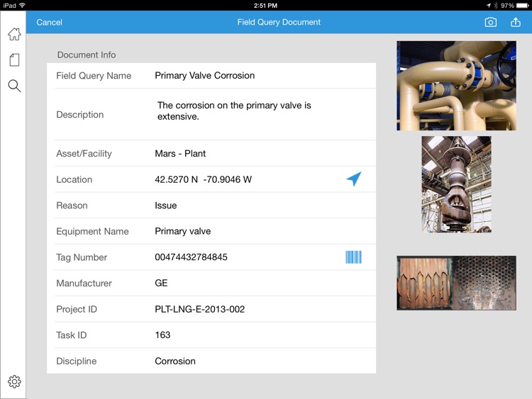
Task: Tap the Manufacturer label
Action: click(x=84, y=283)
